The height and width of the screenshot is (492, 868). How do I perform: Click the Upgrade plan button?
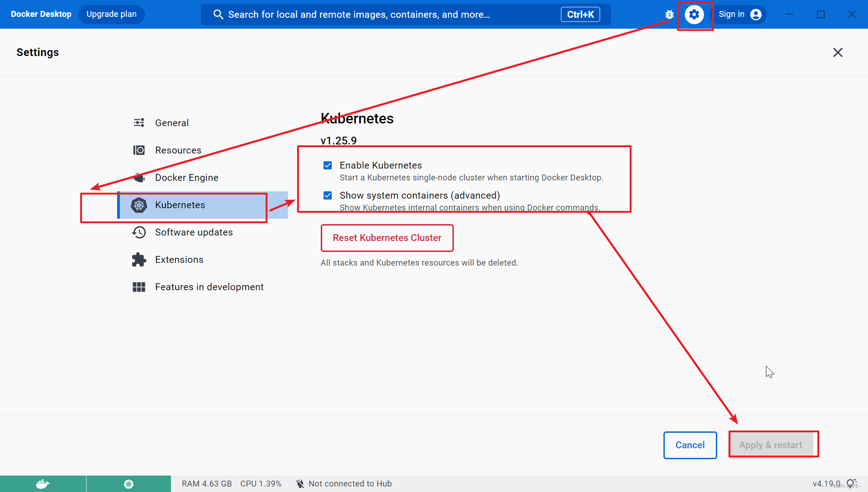pos(112,14)
